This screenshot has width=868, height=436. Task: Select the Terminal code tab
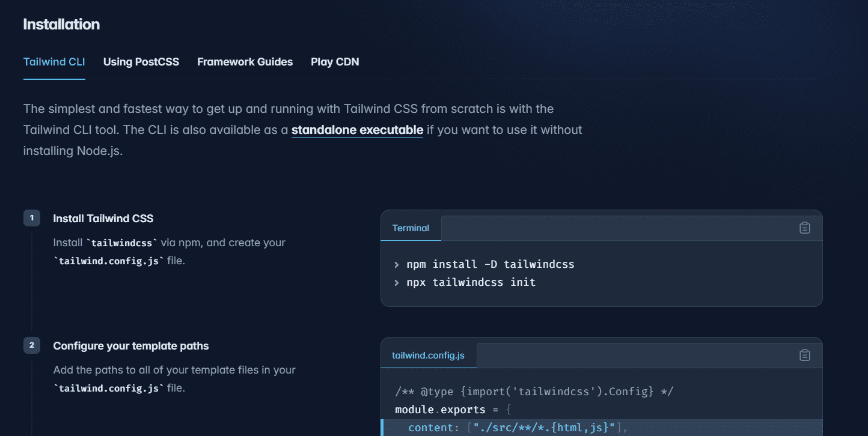411,228
